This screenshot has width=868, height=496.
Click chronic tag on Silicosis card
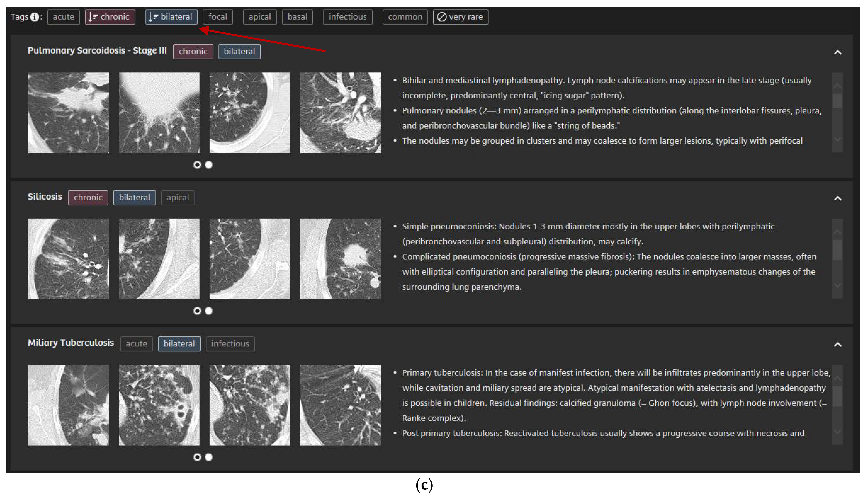tap(88, 198)
